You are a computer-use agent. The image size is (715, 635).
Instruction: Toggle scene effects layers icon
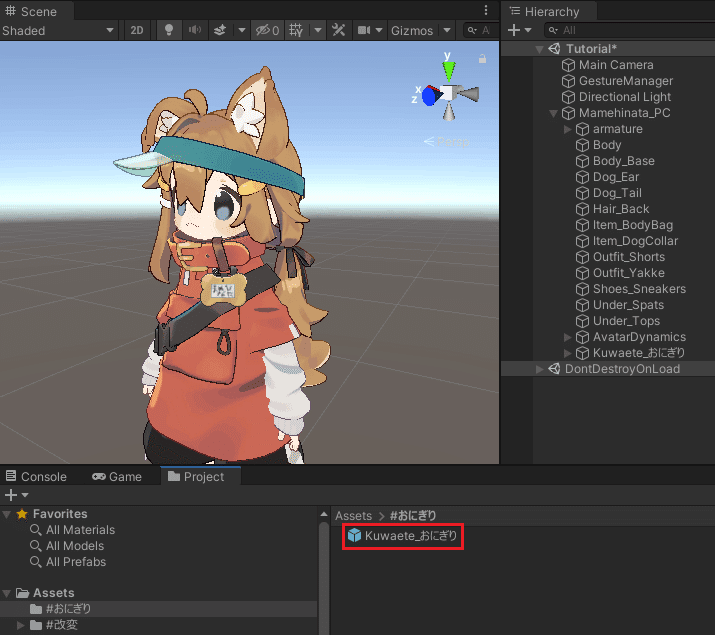coord(220,31)
